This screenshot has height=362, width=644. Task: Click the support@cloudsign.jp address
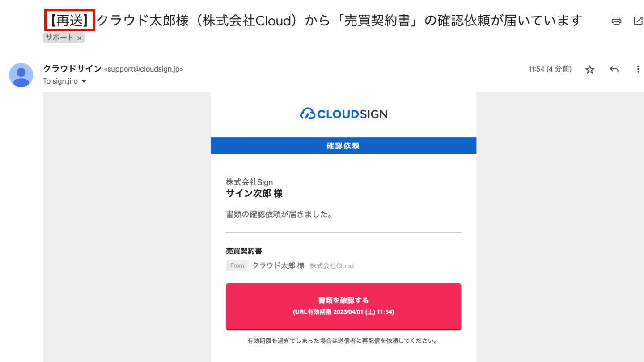144,69
